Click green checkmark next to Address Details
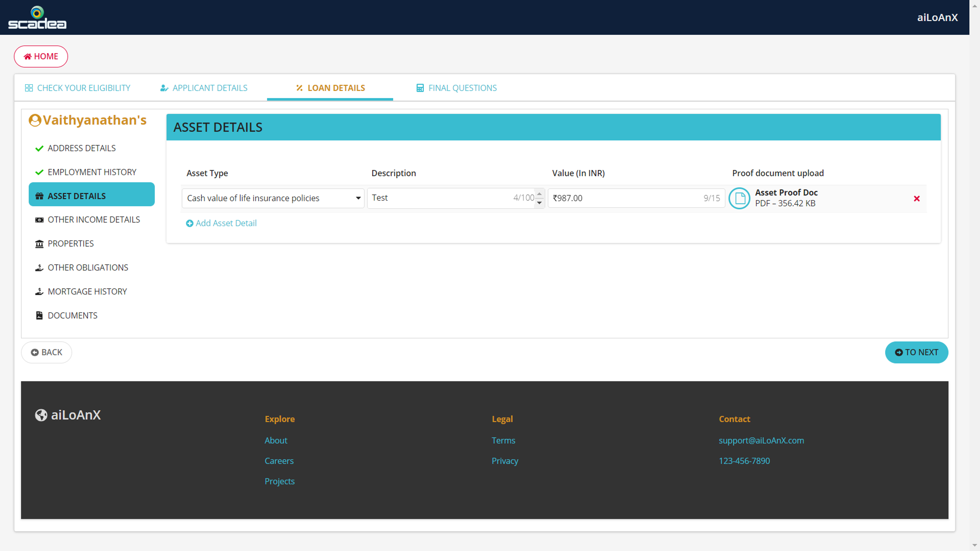 [x=39, y=148]
